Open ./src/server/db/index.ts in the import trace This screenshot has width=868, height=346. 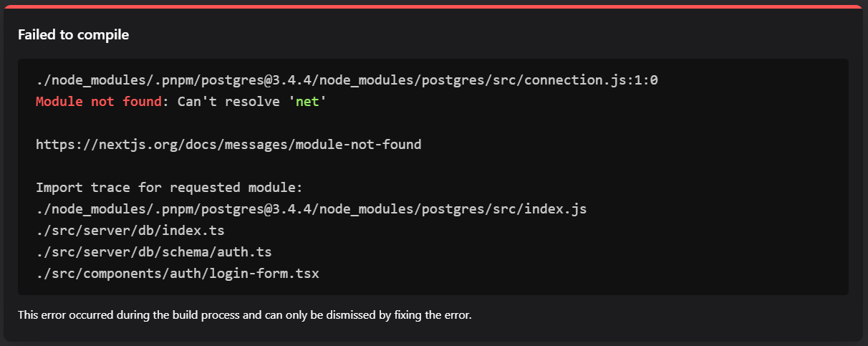coord(132,231)
